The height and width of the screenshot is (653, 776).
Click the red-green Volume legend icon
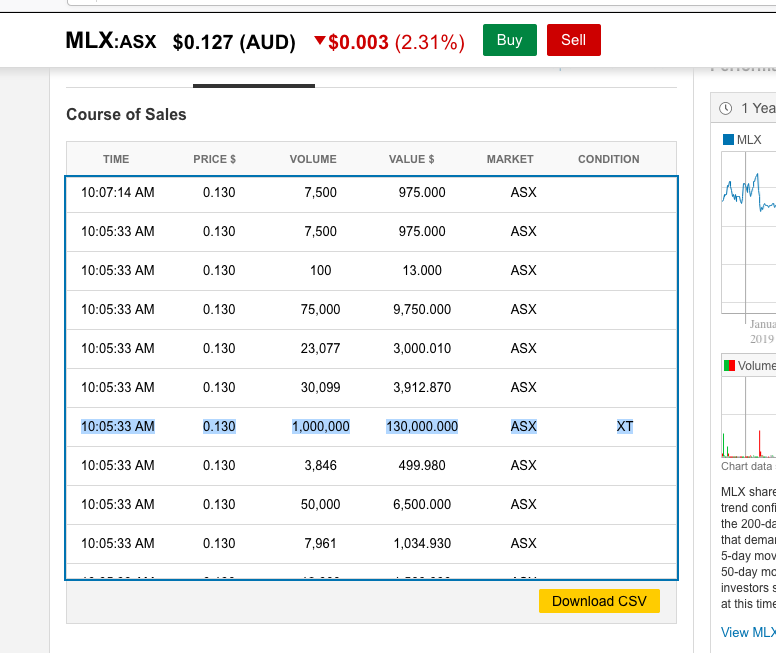(729, 365)
